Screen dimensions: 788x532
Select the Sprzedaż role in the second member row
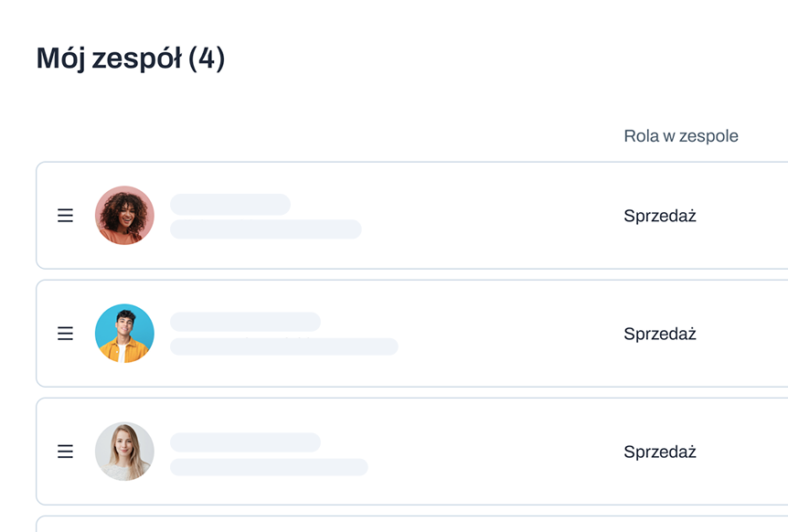tap(660, 334)
